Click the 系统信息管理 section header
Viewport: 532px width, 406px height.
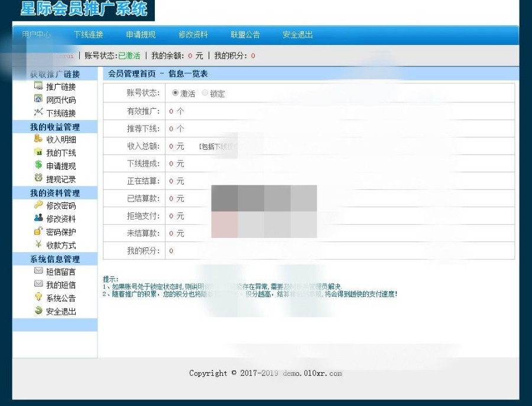point(55,259)
